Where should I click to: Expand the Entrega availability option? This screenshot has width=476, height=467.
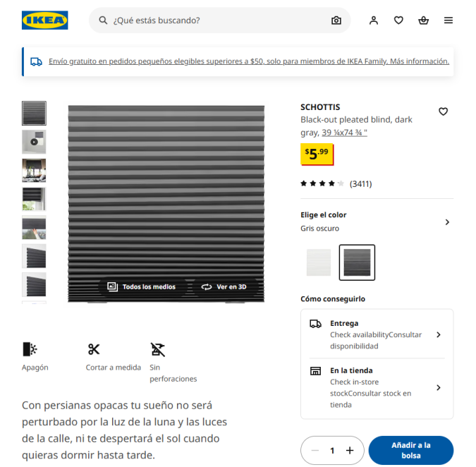377,334
